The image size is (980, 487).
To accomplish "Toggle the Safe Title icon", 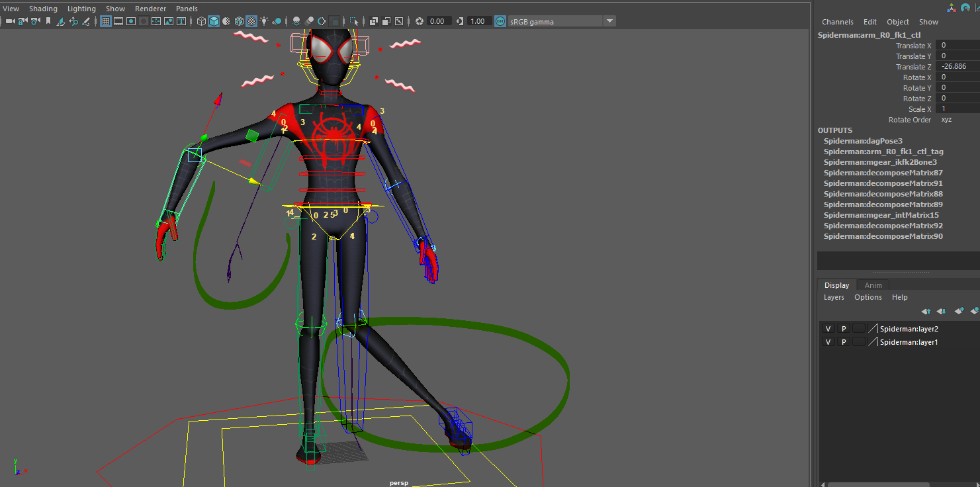I will 181,21.
